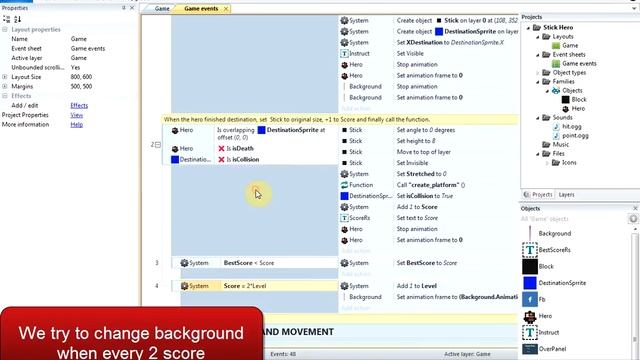Click the Name property value Game
The image size is (640, 360).
click(x=78, y=39)
